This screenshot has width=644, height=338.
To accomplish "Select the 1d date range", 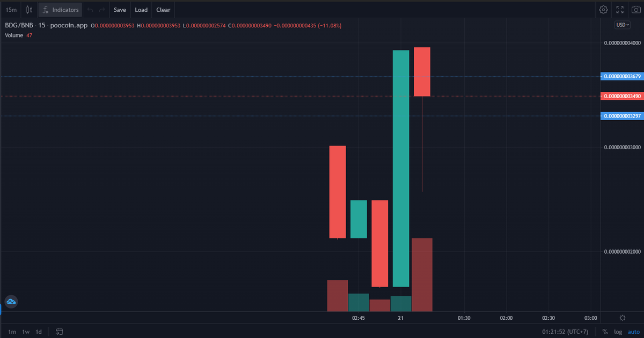I will [x=39, y=332].
